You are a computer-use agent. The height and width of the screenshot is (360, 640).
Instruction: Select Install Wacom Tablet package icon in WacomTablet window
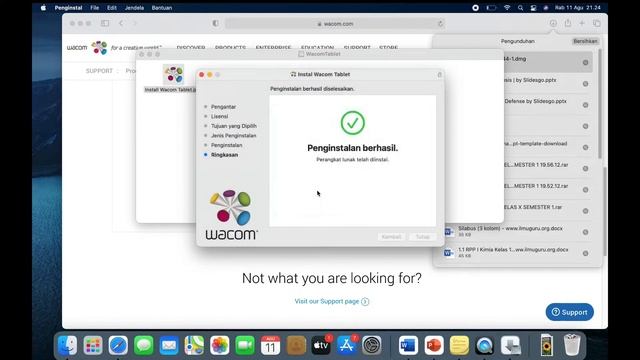pos(173,74)
